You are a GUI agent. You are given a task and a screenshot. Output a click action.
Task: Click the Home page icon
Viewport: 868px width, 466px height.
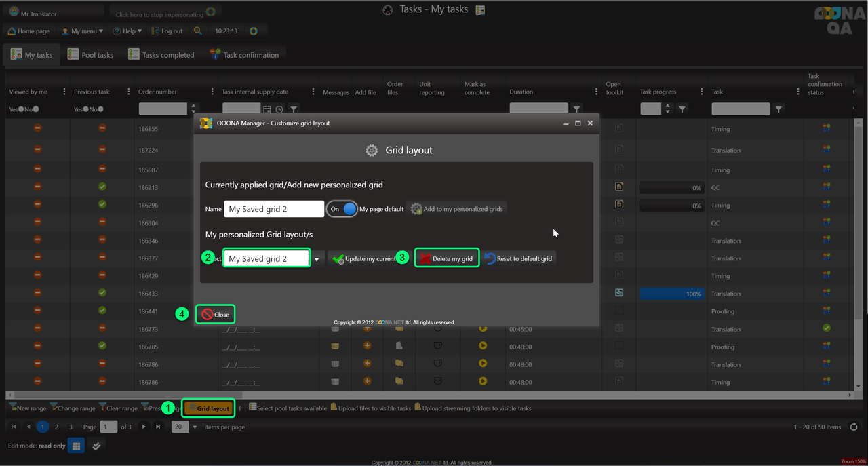[12, 31]
